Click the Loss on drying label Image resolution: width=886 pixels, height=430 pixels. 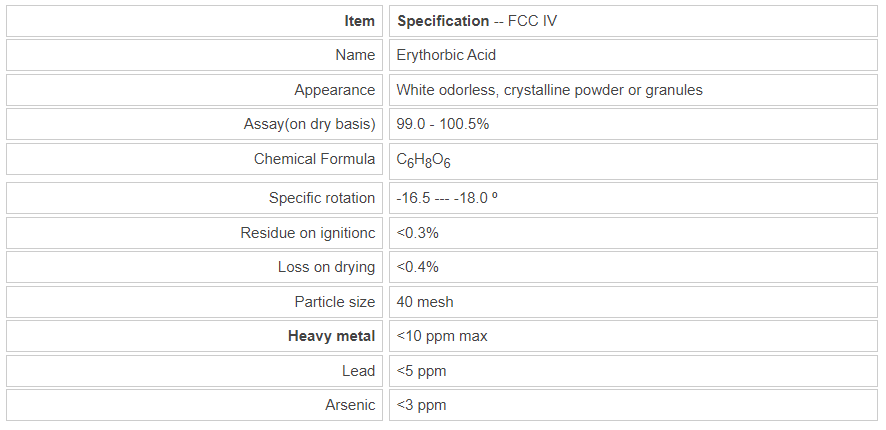326,267
